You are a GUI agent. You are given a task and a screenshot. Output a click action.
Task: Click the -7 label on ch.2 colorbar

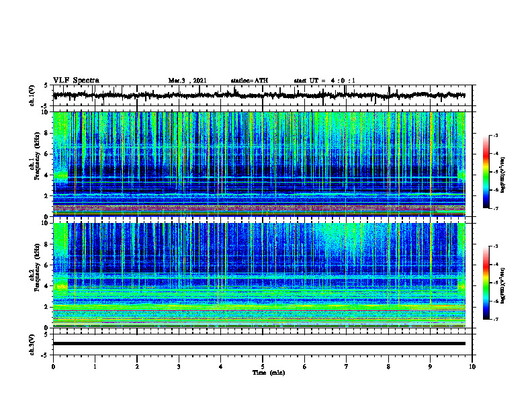tap(495, 319)
